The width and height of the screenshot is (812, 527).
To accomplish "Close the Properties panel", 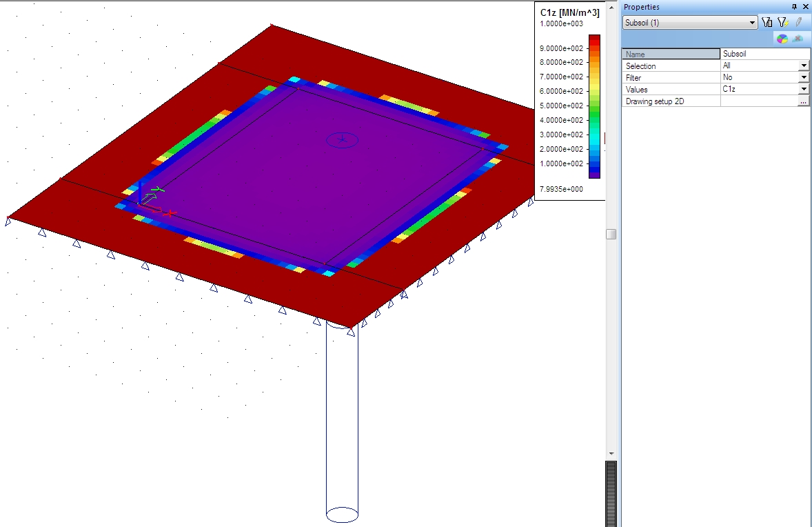I will tap(805, 7).
